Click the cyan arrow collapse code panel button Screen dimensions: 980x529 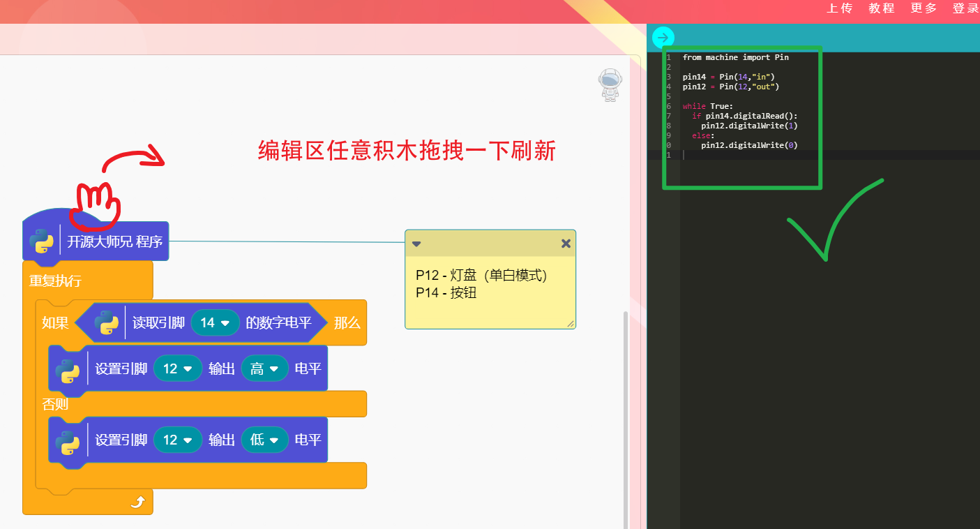(x=663, y=38)
